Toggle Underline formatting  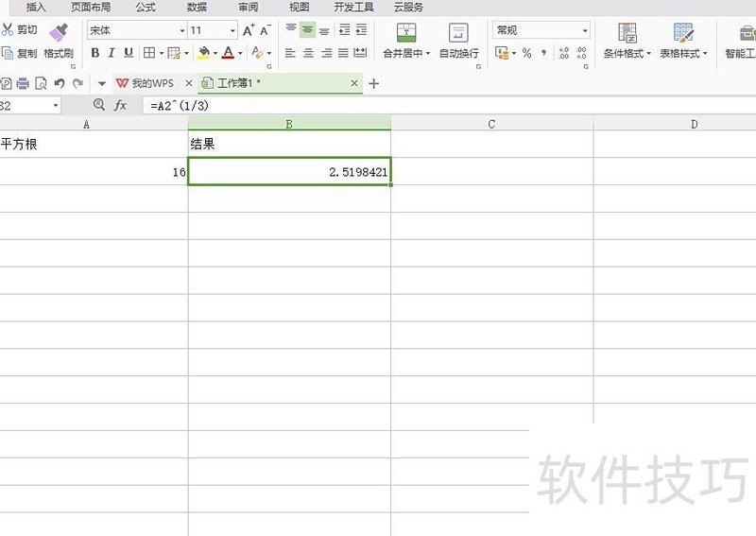click(129, 53)
